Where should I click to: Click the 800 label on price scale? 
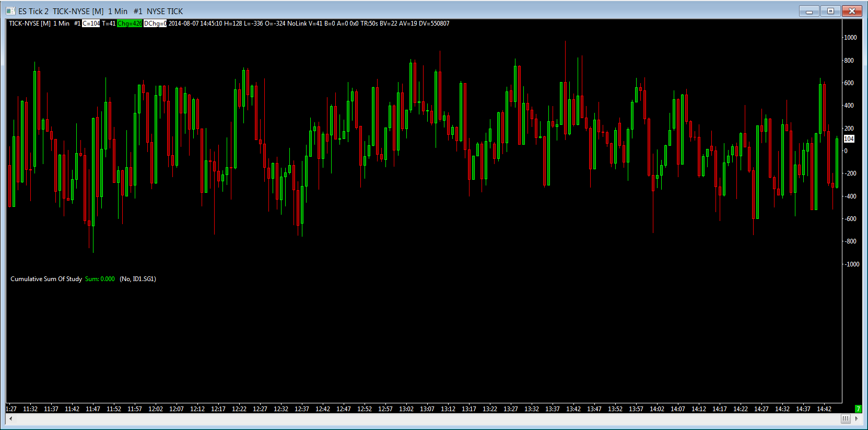click(x=849, y=61)
